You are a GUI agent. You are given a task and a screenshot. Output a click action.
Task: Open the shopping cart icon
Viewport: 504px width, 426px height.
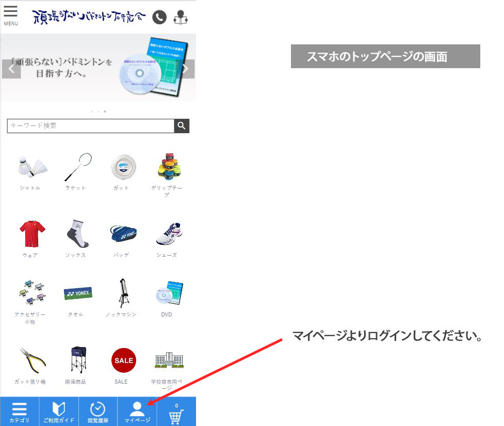(x=176, y=413)
